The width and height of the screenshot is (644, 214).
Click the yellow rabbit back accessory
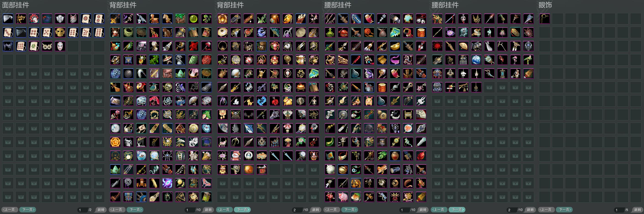click(288, 101)
